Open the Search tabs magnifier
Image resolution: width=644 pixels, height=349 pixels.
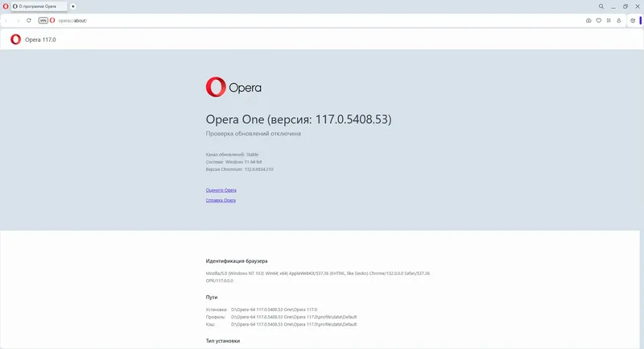[x=601, y=6]
